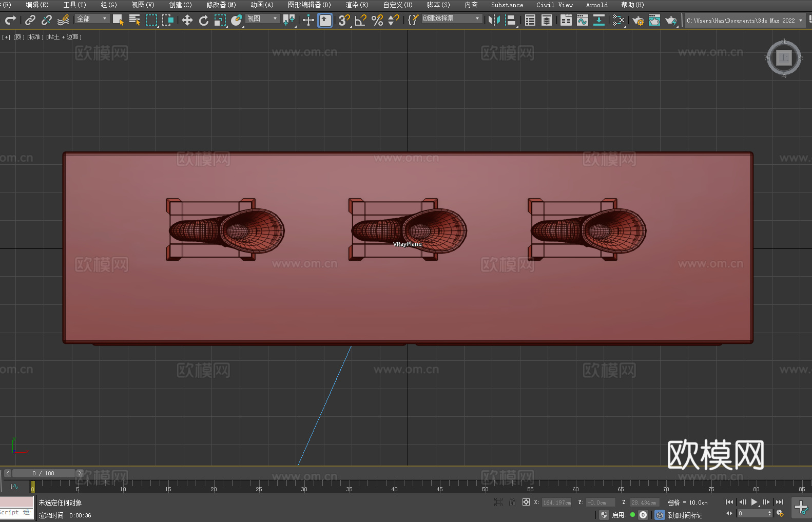Toggle Scene Explorer
Screen dimensions: 812x522
530,20
